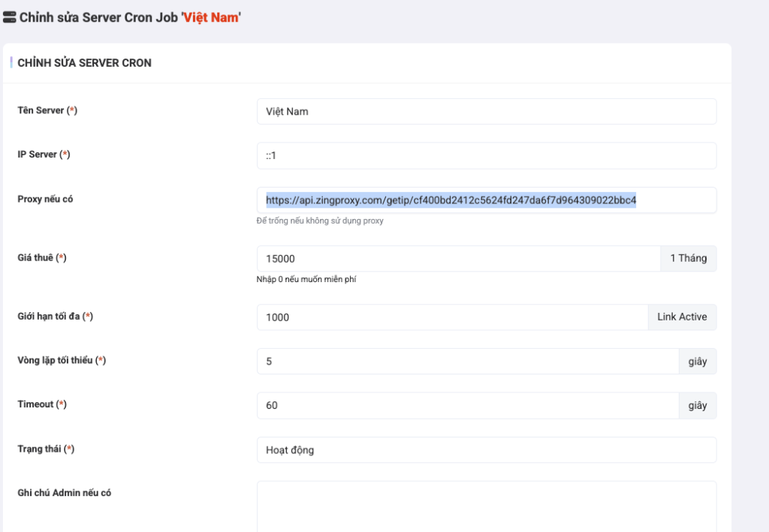Screen dimensions: 769x532
Task: Click the 'giây' unit beside Vòng lặp
Action: pos(697,362)
